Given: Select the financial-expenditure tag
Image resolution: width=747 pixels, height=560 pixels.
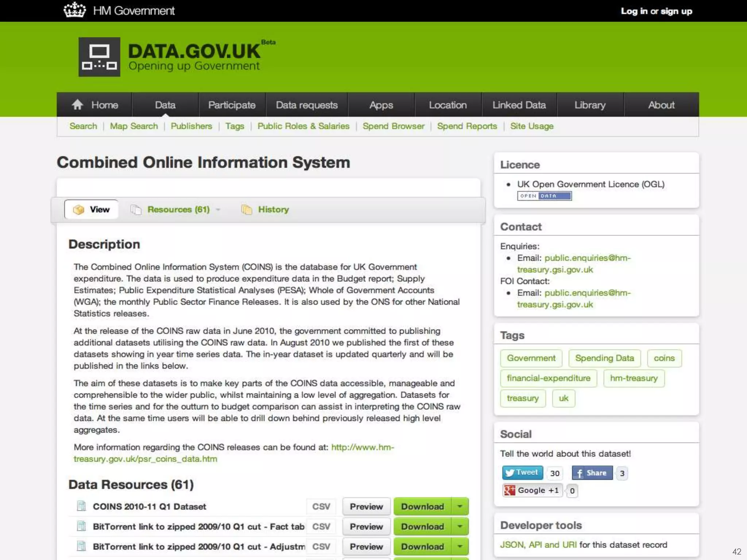Looking at the screenshot, I should [548, 378].
